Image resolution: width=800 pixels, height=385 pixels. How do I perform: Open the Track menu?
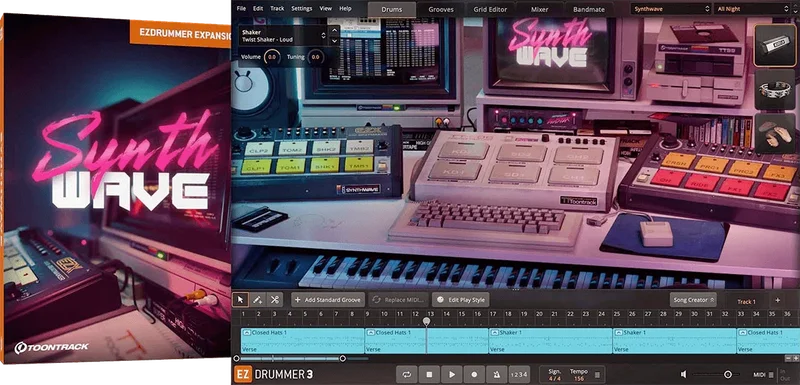point(277,9)
